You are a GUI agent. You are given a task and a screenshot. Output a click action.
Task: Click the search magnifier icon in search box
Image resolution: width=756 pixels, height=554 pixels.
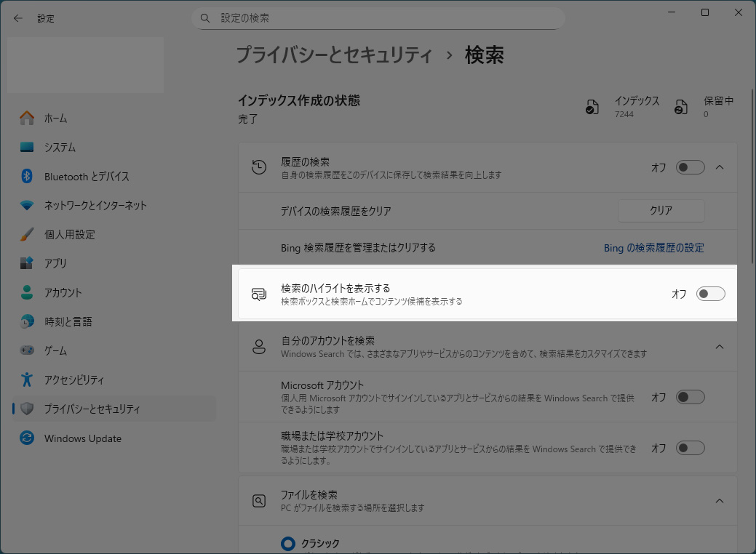(205, 18)
